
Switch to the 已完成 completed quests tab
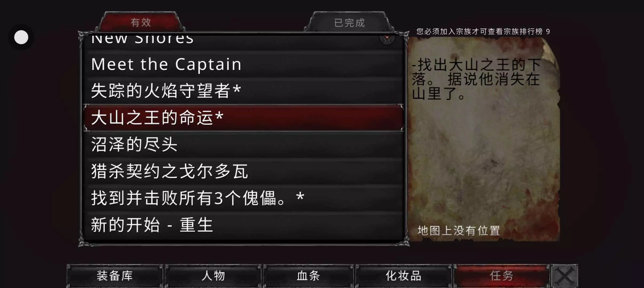[x=349, y=22]
